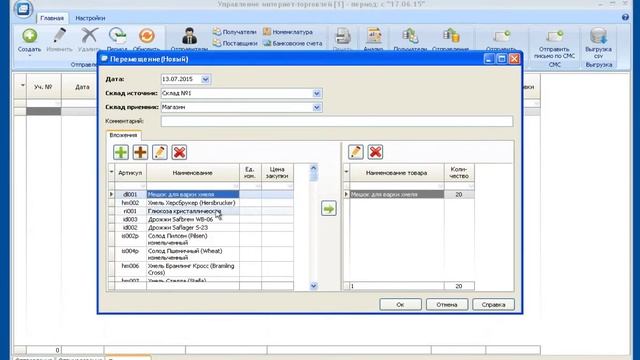Click the green arrow transfer button
Screen dimensions: 640x360
329,209
